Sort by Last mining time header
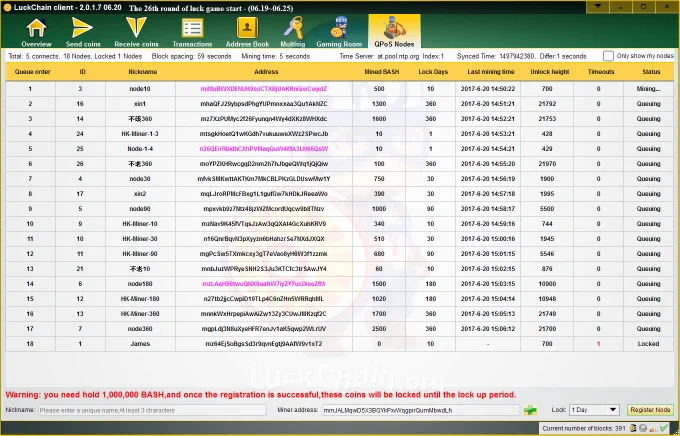680x436 pixels. click(490, 72)
